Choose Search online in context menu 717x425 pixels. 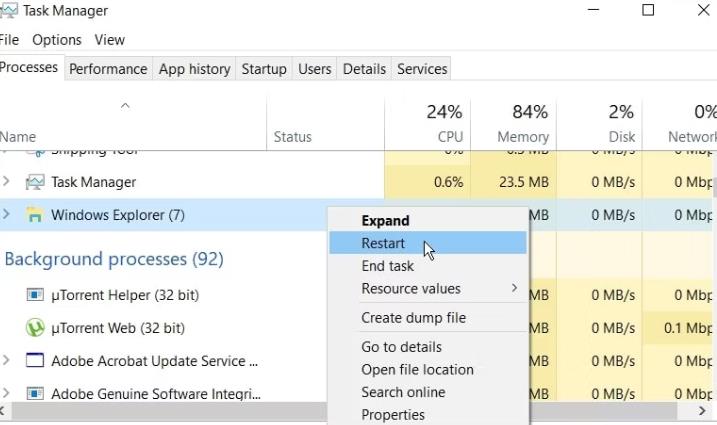click(428, 392)
